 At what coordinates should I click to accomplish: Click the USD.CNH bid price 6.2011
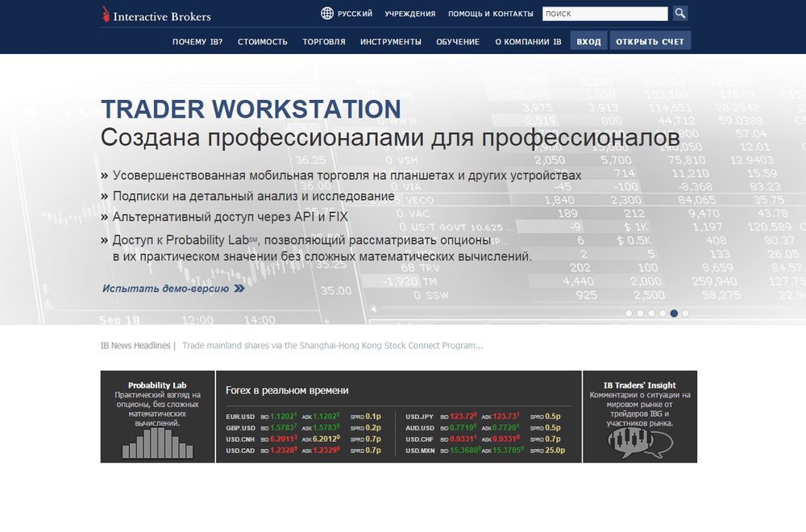point(284,439)
